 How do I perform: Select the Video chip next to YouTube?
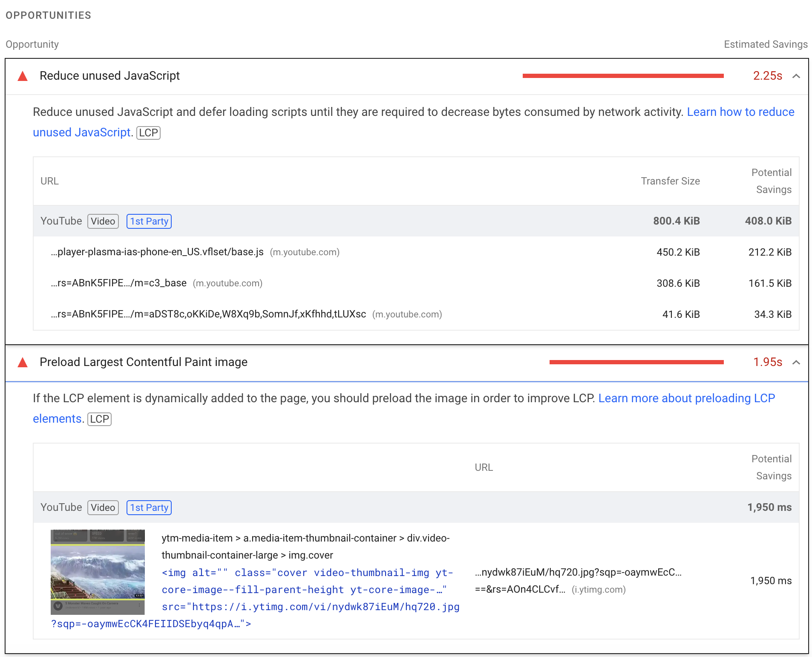point(103,221)
